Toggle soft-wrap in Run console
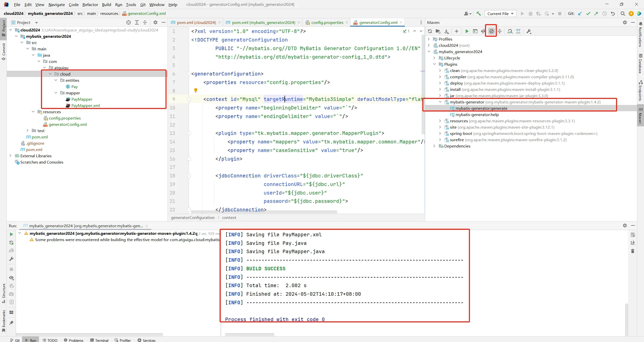Screen dimensions: 644x342 633,235
